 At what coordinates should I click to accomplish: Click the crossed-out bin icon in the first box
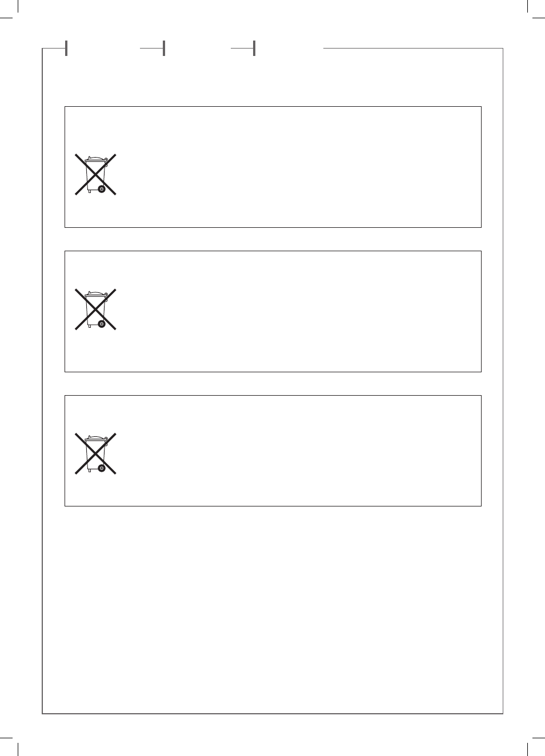click(x=95, y=174)
